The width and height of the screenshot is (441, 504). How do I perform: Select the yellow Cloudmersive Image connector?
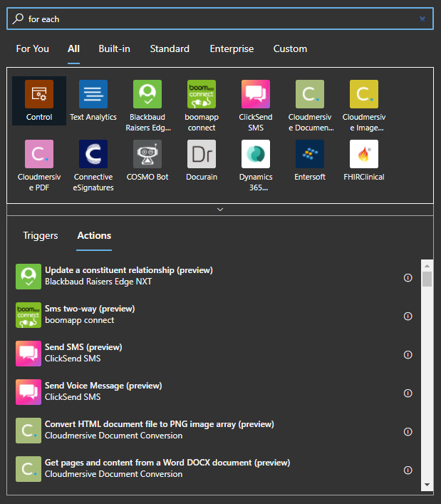[364, 94]
